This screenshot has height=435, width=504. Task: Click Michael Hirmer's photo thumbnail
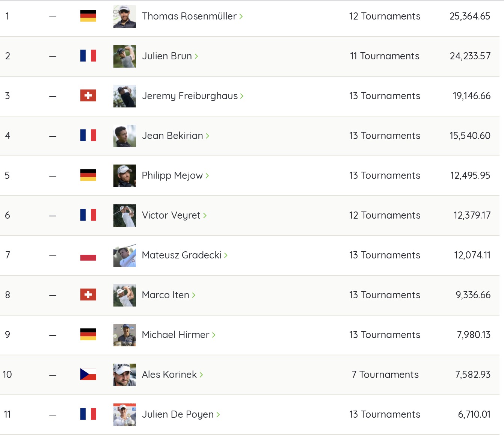pyautogui.click(x=125, y=335)
